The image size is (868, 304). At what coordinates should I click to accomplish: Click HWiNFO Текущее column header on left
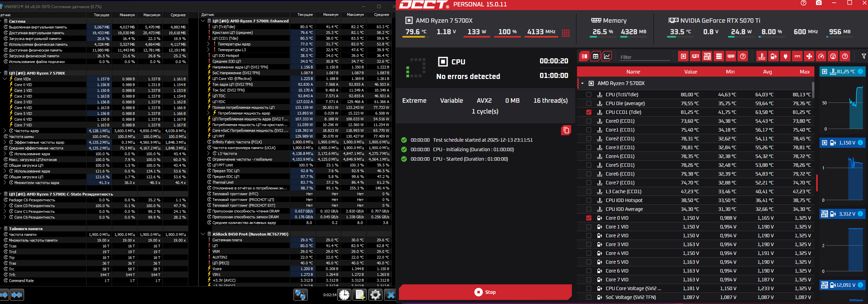[101, 15]
